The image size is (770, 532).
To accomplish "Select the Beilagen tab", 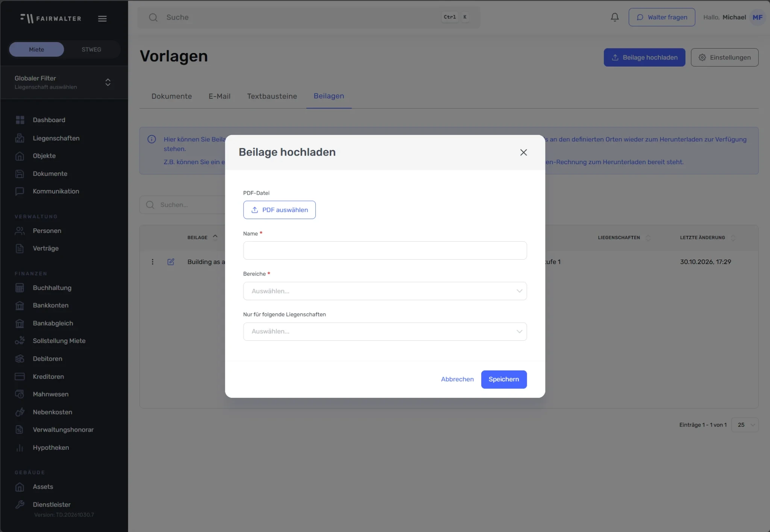I will pyautogui.click(x=329, y=96).
